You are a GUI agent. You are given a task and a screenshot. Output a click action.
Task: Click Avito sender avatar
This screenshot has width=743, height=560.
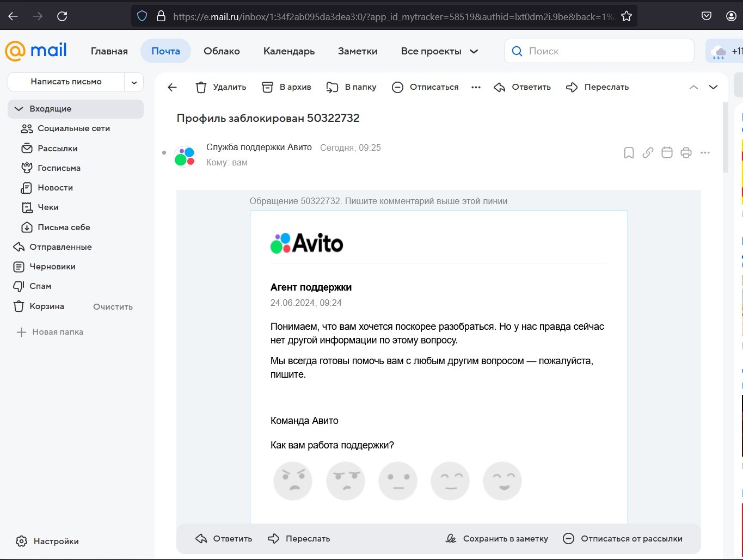pyautogui.click(x=185, y=156)
